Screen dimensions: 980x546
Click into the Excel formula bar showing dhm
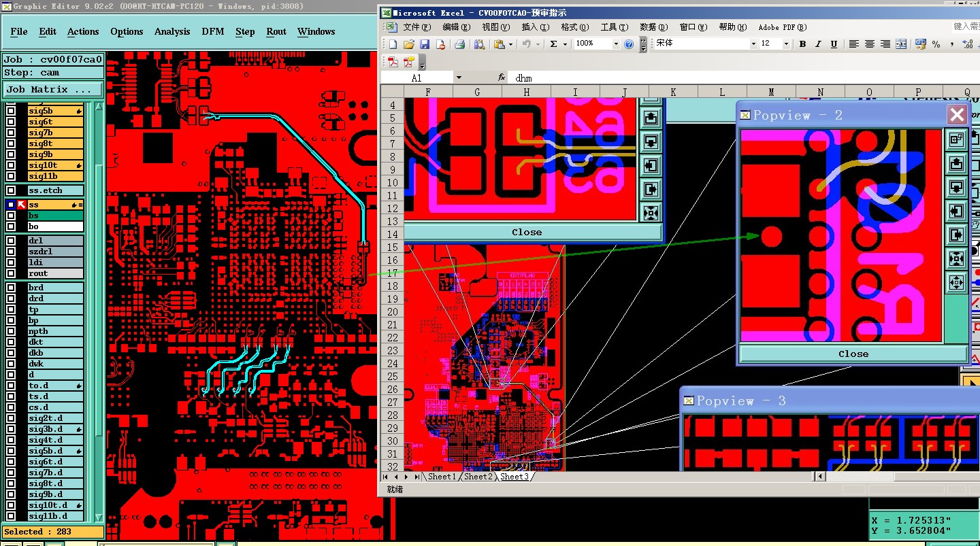pyautogui.click(x=745, y=78)
